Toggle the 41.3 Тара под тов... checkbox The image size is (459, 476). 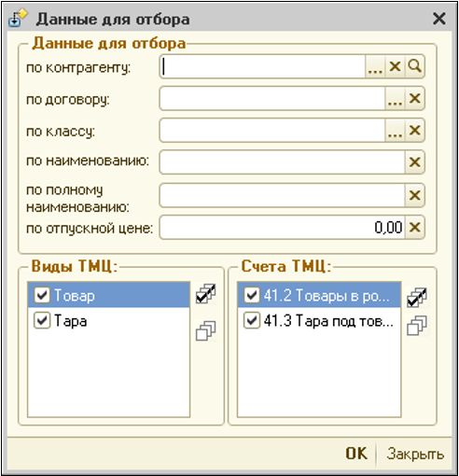pyautogui.click(x=252, y=320)
